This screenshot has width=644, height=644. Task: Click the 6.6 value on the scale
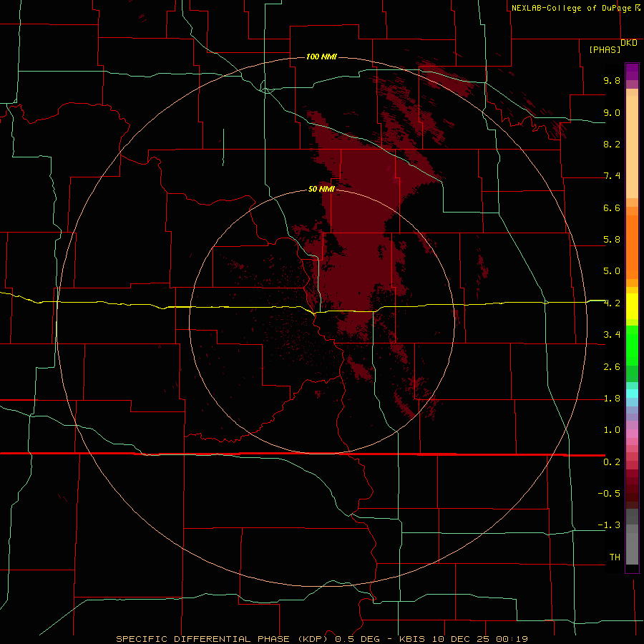pyautogui.click(x=612, y=208)
